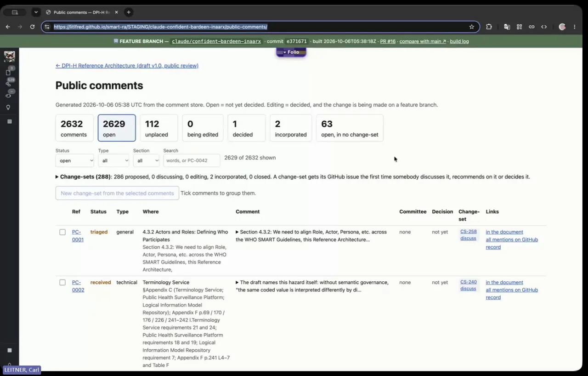This screenshot has height=376, width=588.
Task: Click the sidebar eye icon
Action: [8, 96]
